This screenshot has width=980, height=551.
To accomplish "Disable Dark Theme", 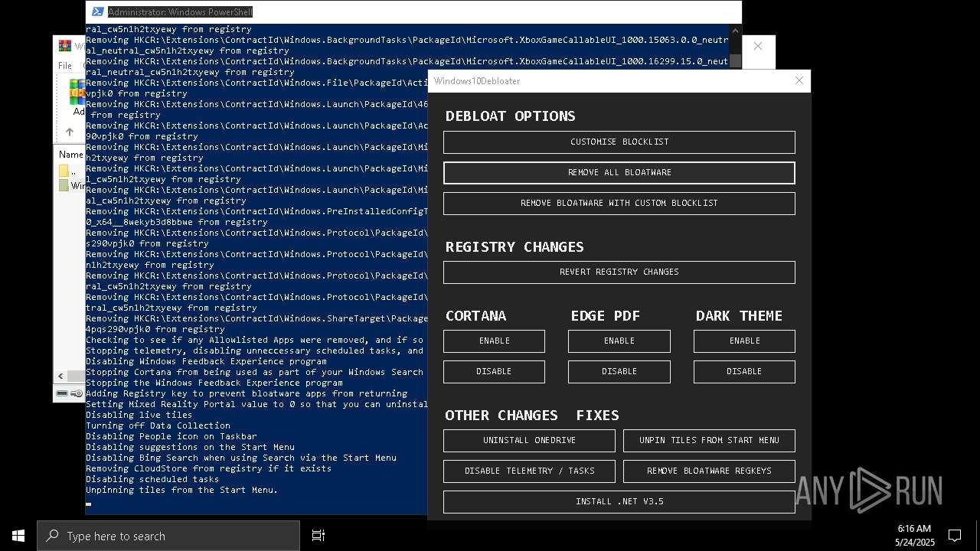I will [x=744, y=371].
